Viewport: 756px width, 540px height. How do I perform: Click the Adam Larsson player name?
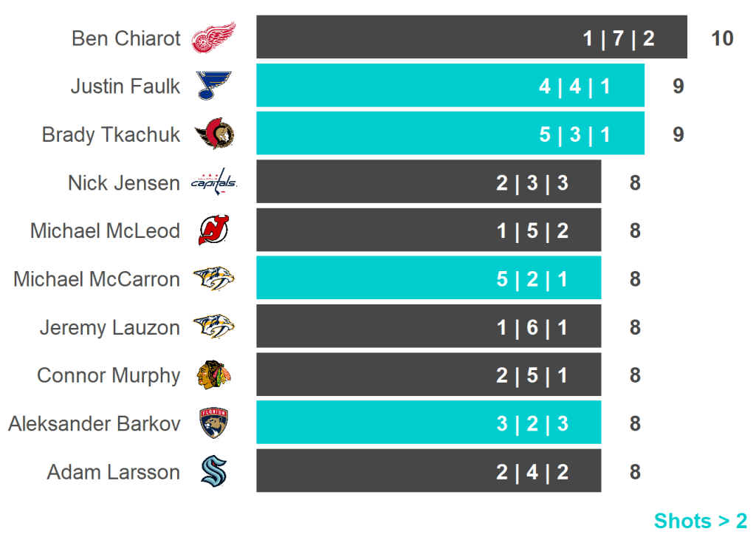tap(113, 471)
